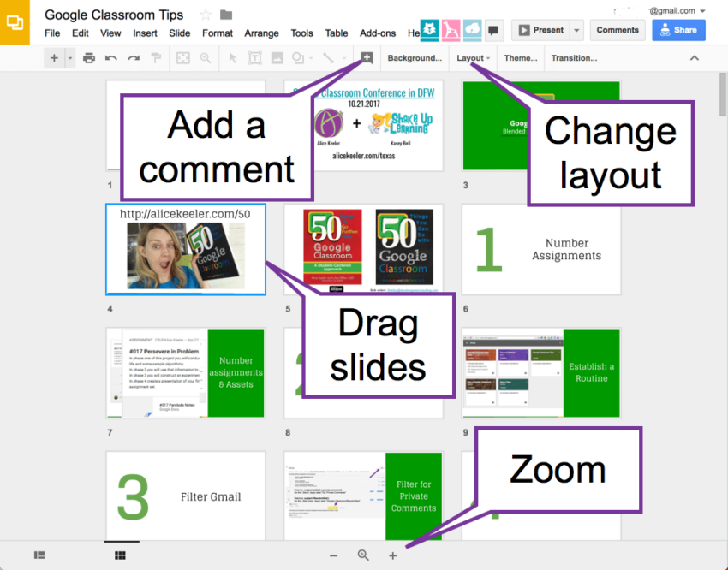Click the Print icon
This screenshot has width=728, height=570.
[89, 57]
